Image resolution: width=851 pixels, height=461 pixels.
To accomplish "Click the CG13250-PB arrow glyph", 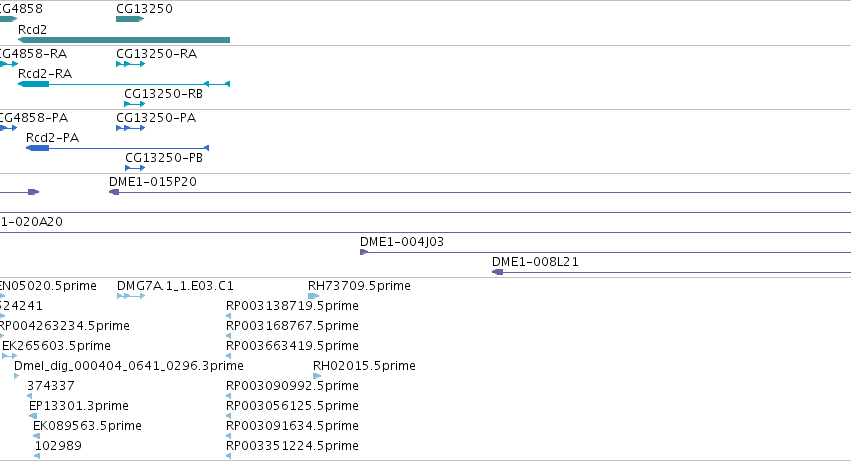I will pos(135,168).
